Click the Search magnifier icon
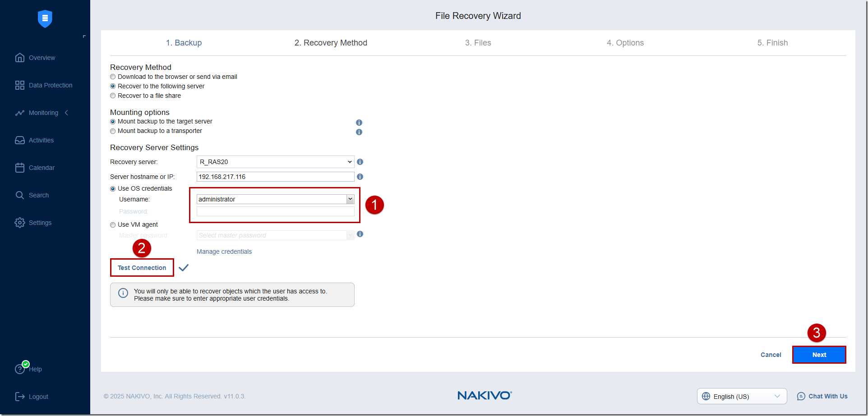868x416 pixels. 20,195
